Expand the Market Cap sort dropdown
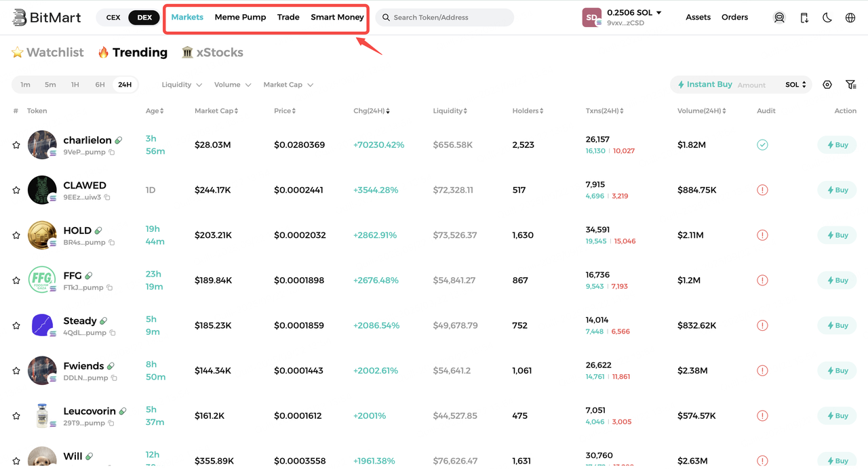Screen dimensions: 868x469 288,84
